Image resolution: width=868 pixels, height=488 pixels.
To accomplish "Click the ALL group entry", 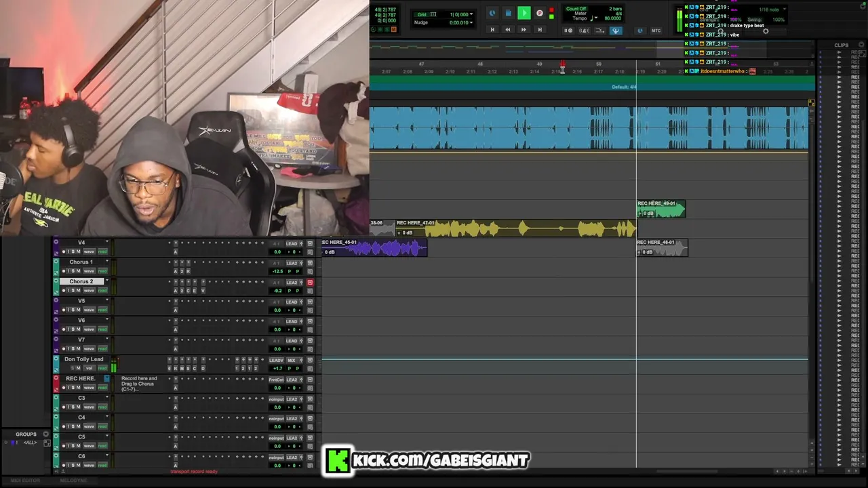I will [x=30, y=443].
